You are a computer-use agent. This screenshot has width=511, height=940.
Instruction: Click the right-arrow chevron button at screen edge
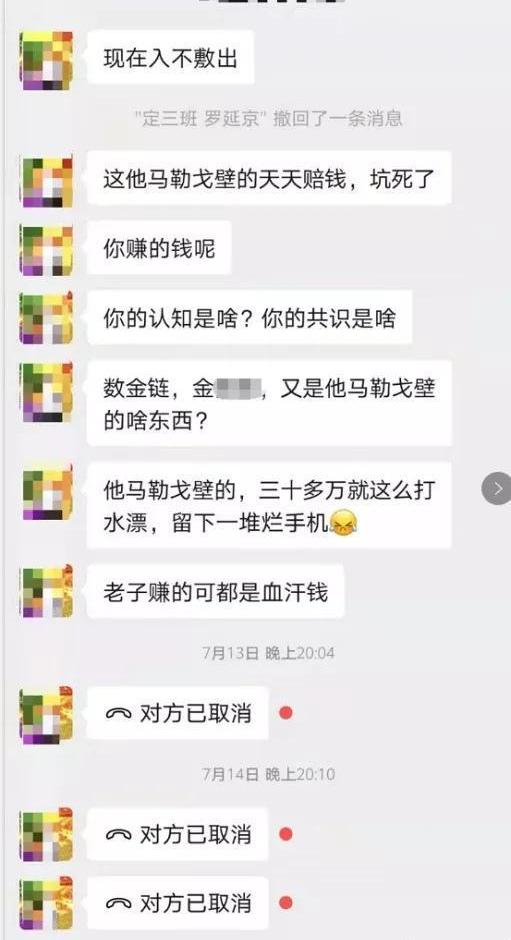pos(496,489)
